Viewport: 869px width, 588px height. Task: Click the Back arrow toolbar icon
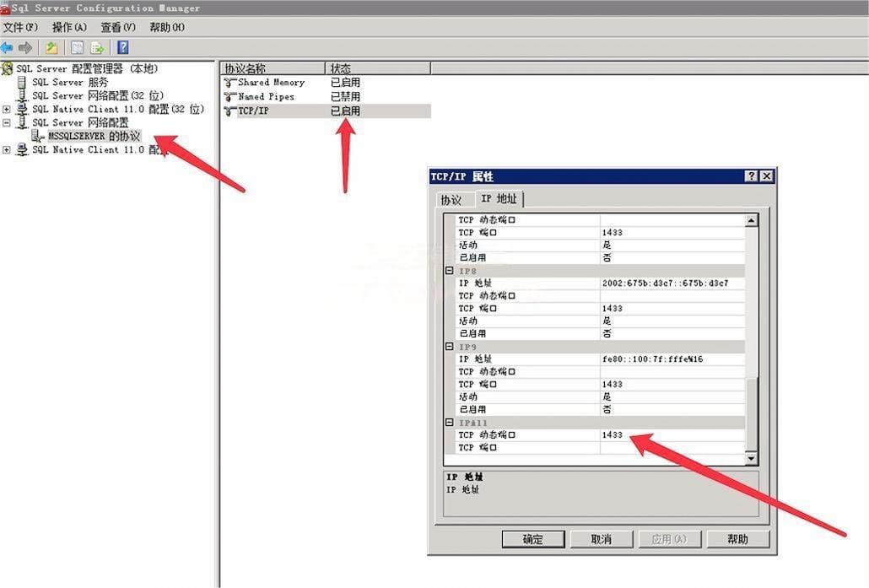click(7, 47)
